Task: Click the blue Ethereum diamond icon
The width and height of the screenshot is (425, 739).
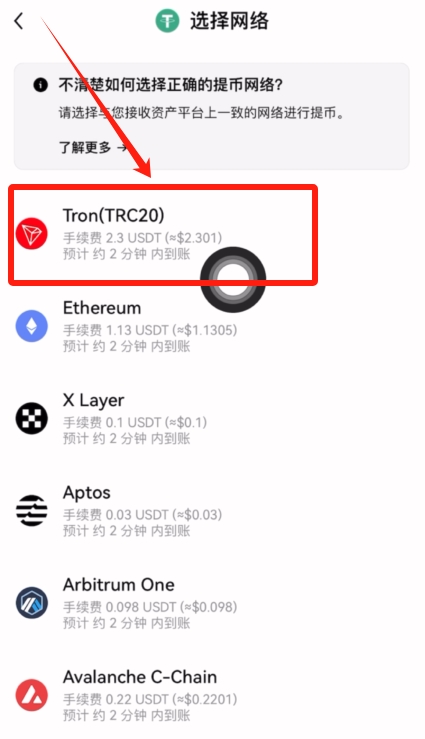Action: point(32,326)
